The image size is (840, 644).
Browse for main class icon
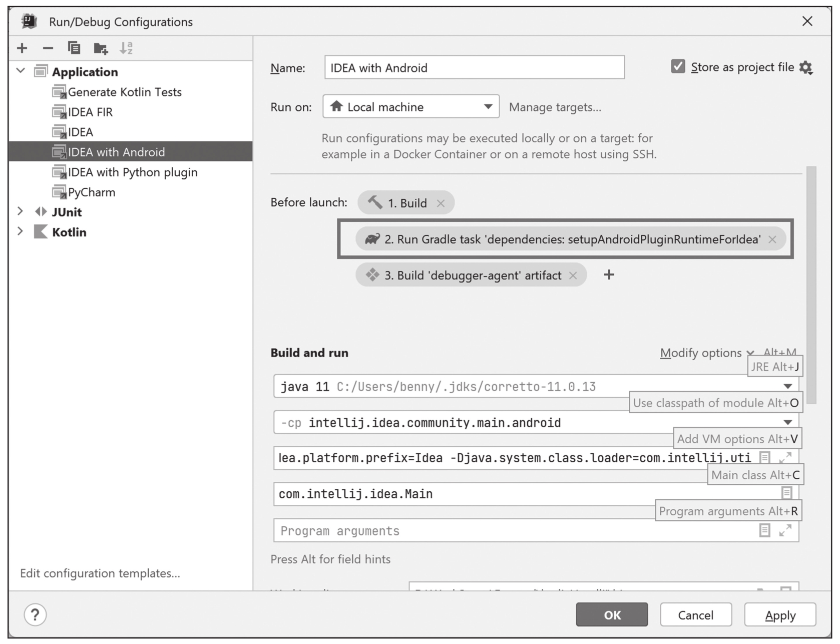pos(786,493)
